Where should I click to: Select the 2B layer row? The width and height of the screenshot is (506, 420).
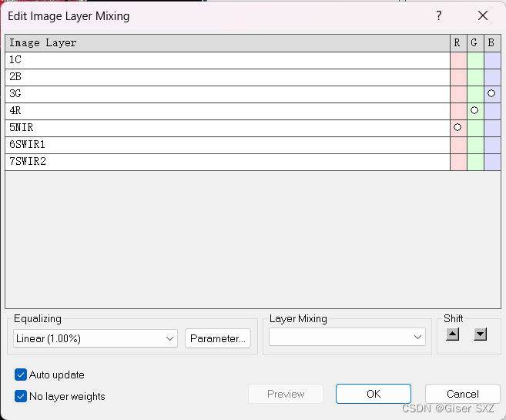[x=228, y=78]
